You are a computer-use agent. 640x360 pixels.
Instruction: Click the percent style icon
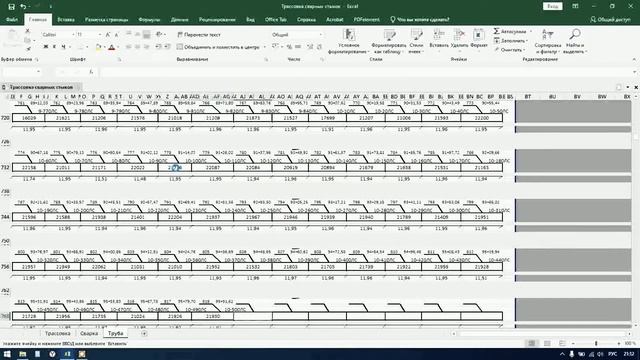289,47
